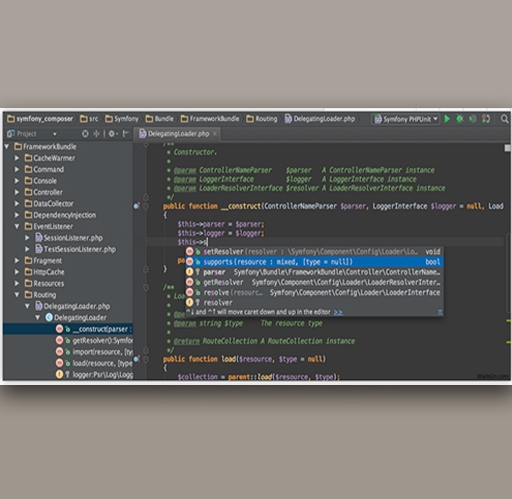Expand the Console folder

17,181
